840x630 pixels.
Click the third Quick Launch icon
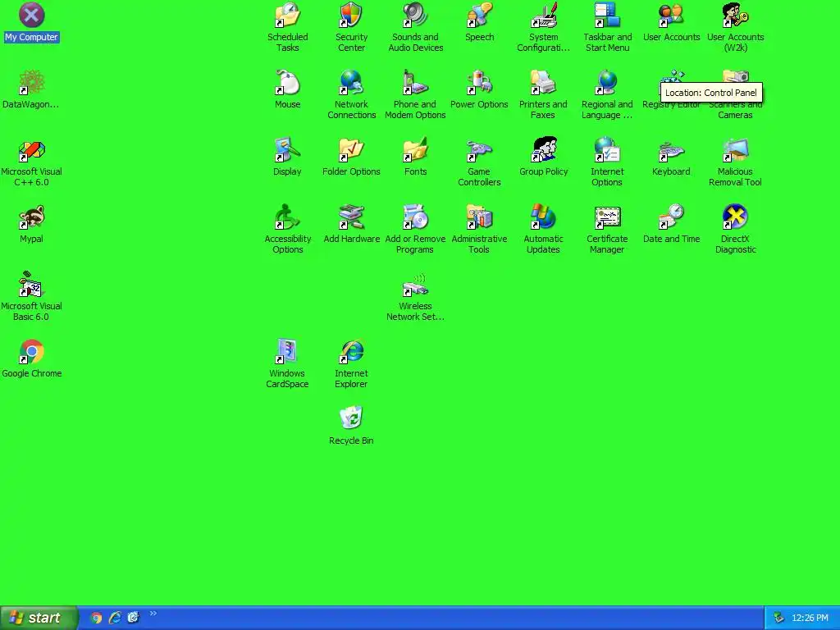click(x=134, y=618)
